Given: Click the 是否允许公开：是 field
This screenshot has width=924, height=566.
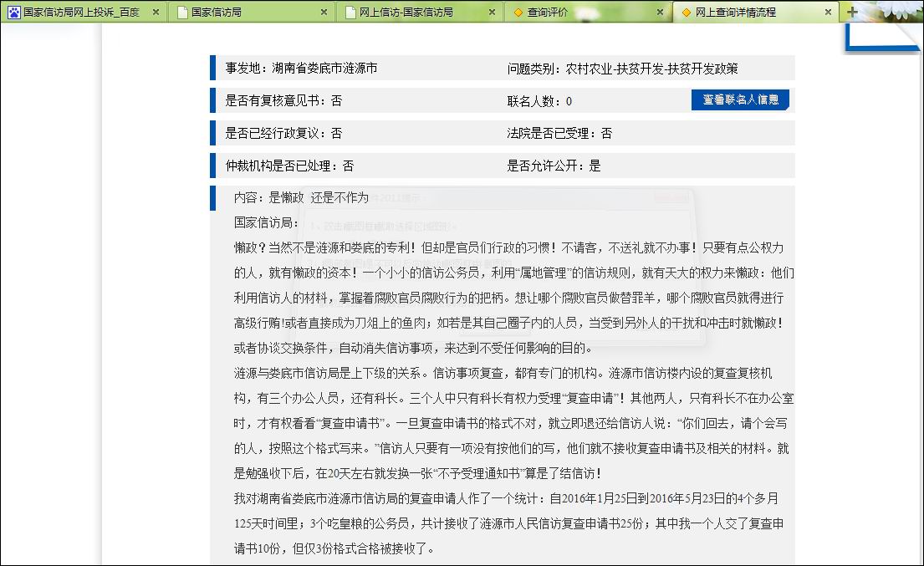Looking at the screenshot, I should pos(554,166).
